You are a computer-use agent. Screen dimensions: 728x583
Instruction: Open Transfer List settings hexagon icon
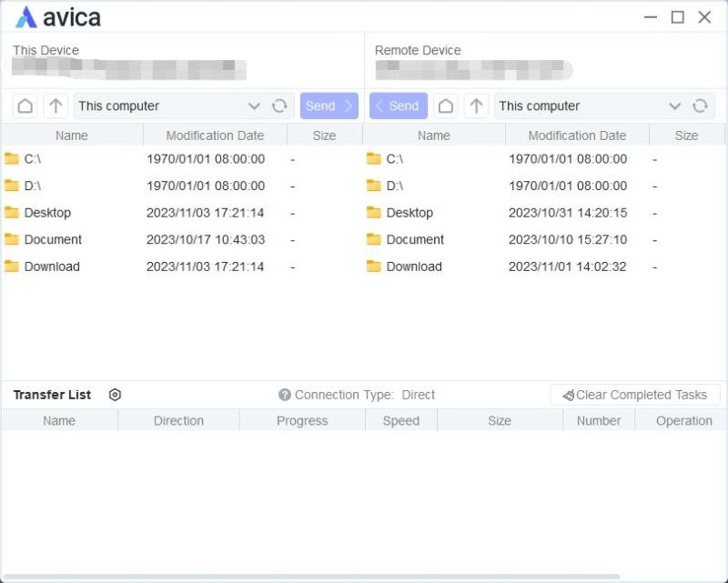coord(115,395)
